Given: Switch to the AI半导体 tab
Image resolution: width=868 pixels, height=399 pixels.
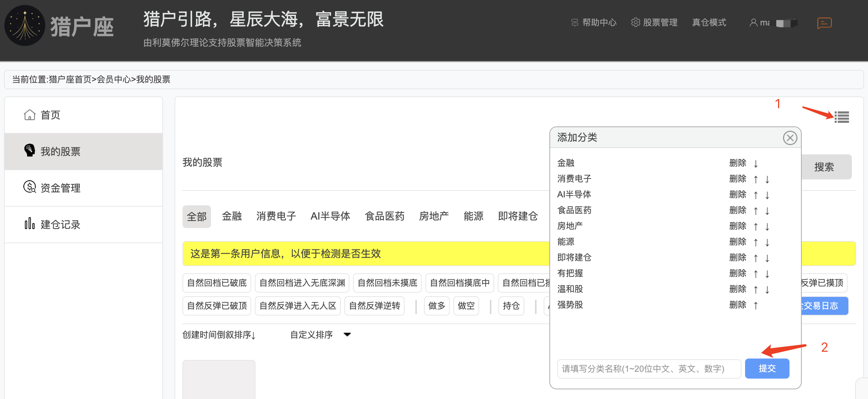Looking at the screenshot, I should pos(330,216).
